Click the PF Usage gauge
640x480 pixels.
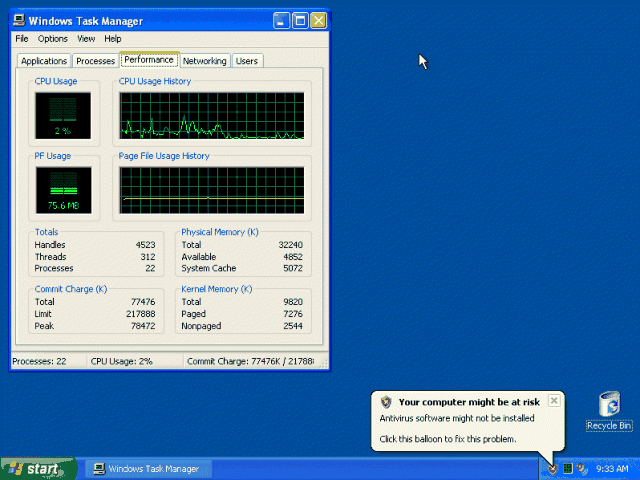[x=63, y=190]
